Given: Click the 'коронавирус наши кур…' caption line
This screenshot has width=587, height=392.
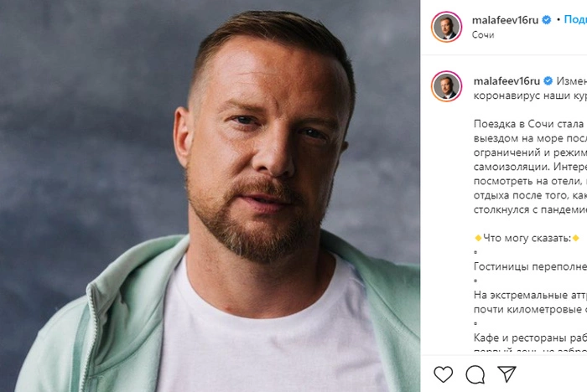Looking at the screenshot, I should [529, 95].
